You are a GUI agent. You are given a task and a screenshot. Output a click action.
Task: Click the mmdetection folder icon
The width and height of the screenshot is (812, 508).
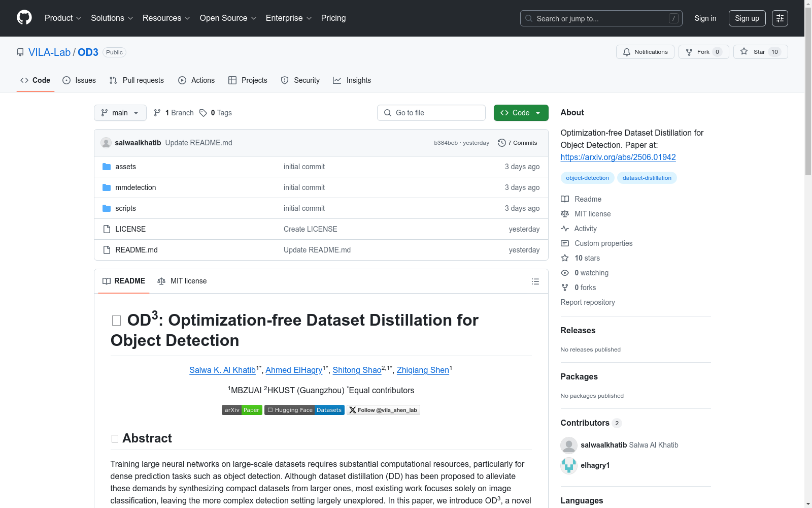pos(107,187)
